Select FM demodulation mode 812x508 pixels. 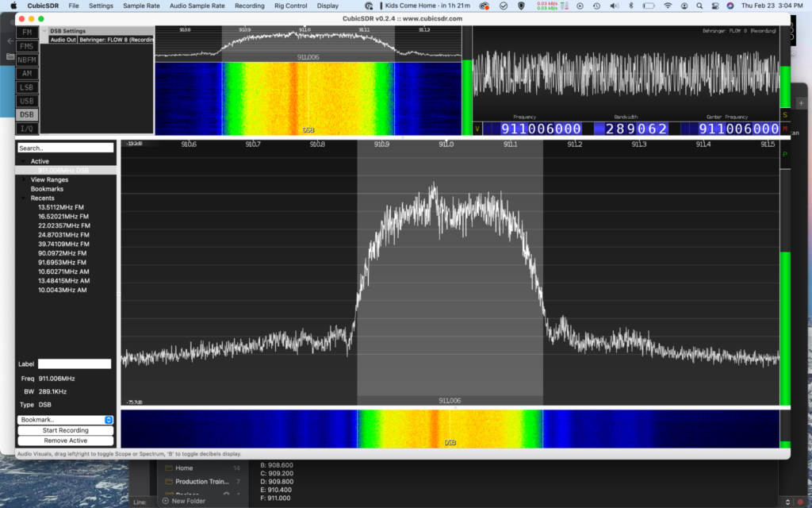(x=27, y=32)
